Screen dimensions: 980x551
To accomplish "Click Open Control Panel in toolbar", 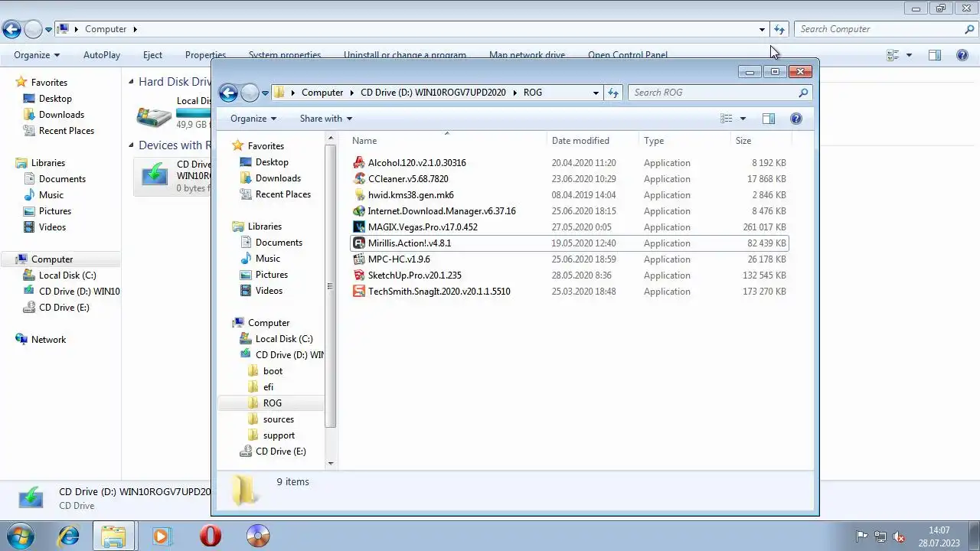I will tap(628, 55).
